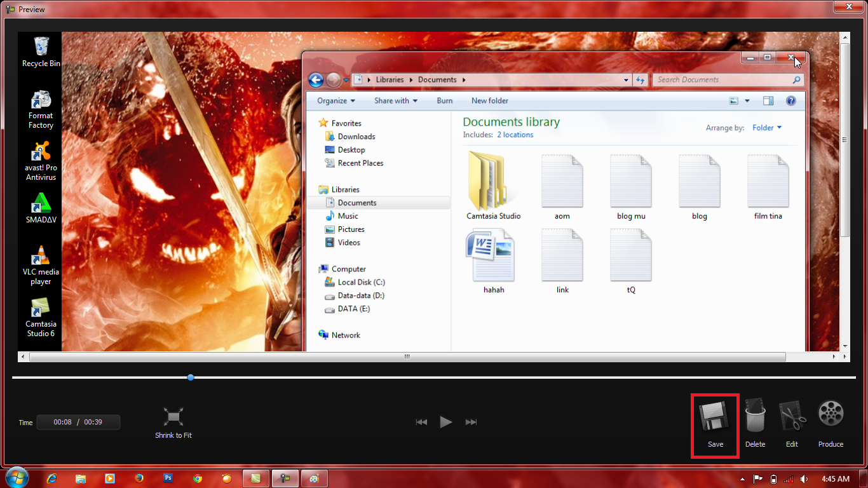Open the view options dropdown arrow
Screen dimensions: 868x488
point(747,100)
